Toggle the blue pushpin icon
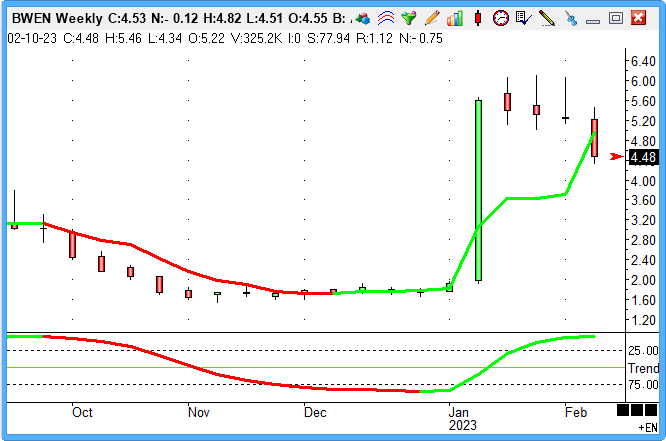The image size is (666, 441). pyautogui.click(x=570, y=18)
